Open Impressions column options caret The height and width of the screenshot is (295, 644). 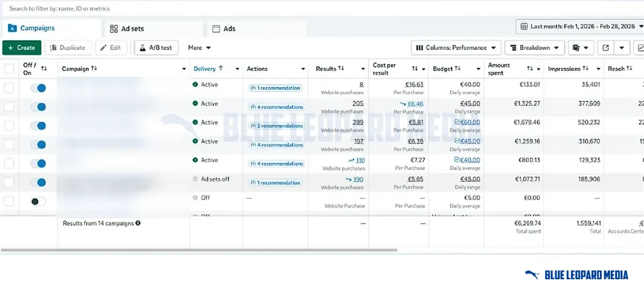(x=599, y=69)
